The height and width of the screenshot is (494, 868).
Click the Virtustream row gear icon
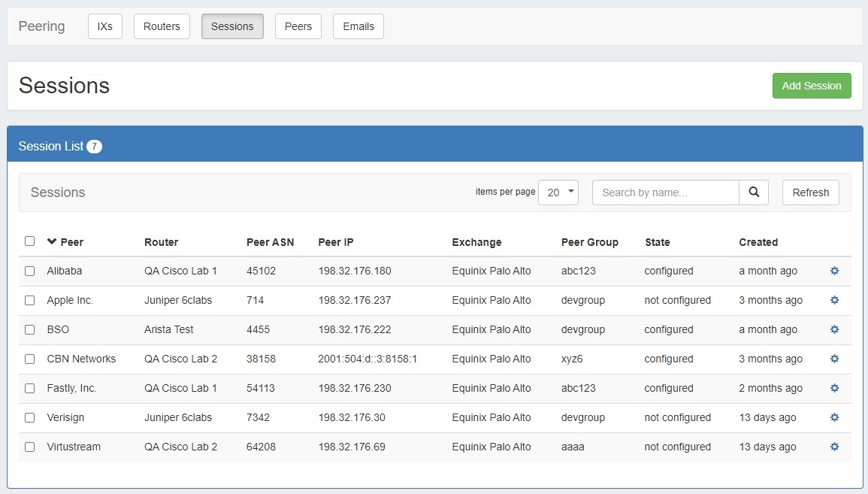(x=834, y=447)
